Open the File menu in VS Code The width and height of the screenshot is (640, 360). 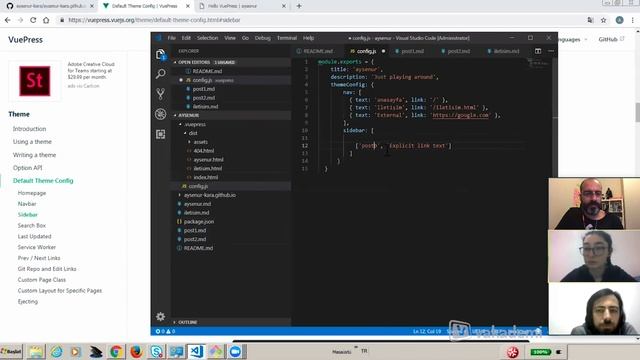[171, 38]
